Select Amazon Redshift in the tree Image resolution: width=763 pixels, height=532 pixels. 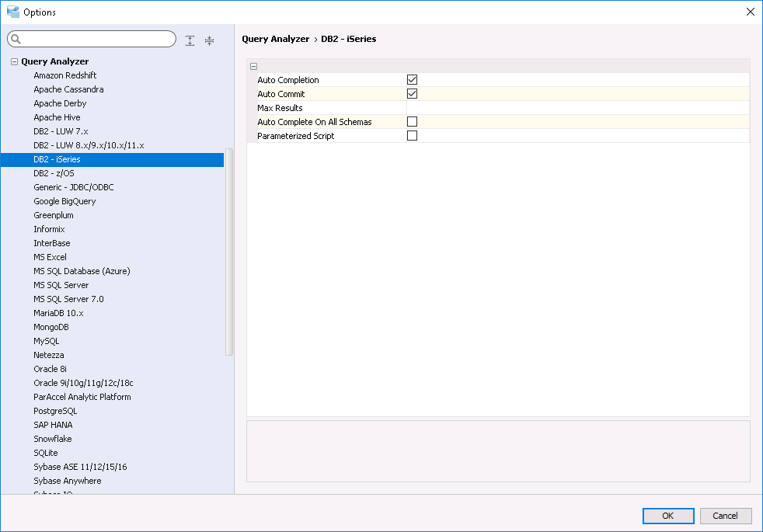[x=65, y=75]
